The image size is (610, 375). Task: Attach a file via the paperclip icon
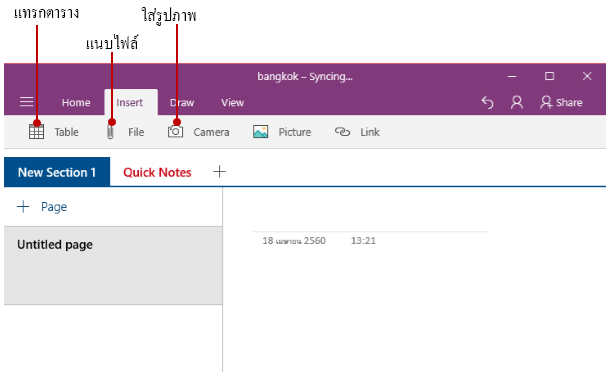110,132
